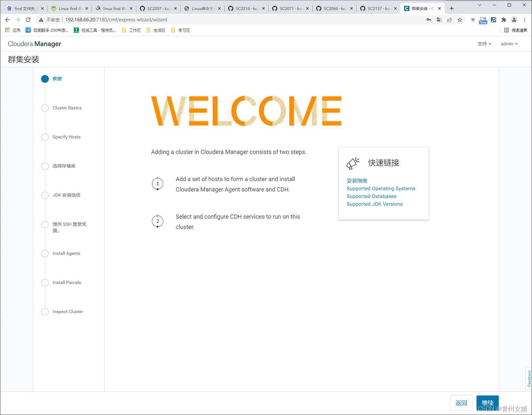Open the apps grid shortcut

coord(7,30)
